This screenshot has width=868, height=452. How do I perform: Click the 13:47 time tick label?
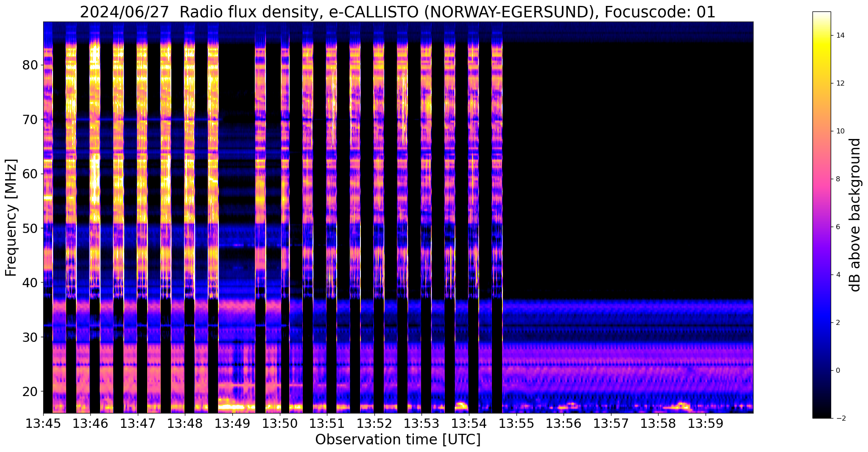(138, 423)
